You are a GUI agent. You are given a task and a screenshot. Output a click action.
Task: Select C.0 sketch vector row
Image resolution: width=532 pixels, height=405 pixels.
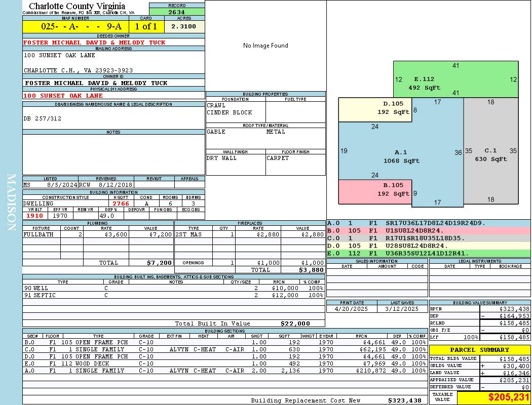point(429,238)
